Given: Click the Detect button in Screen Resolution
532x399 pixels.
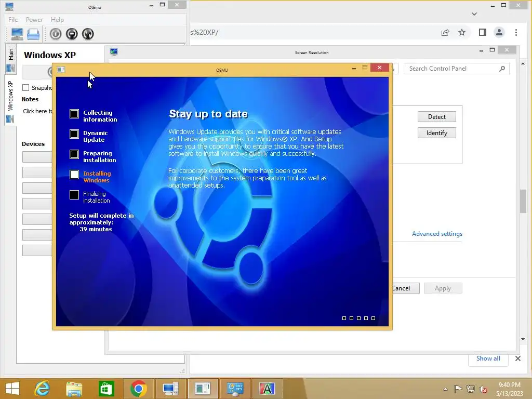Looking at the screenshot, I should [x=436, y=117].
